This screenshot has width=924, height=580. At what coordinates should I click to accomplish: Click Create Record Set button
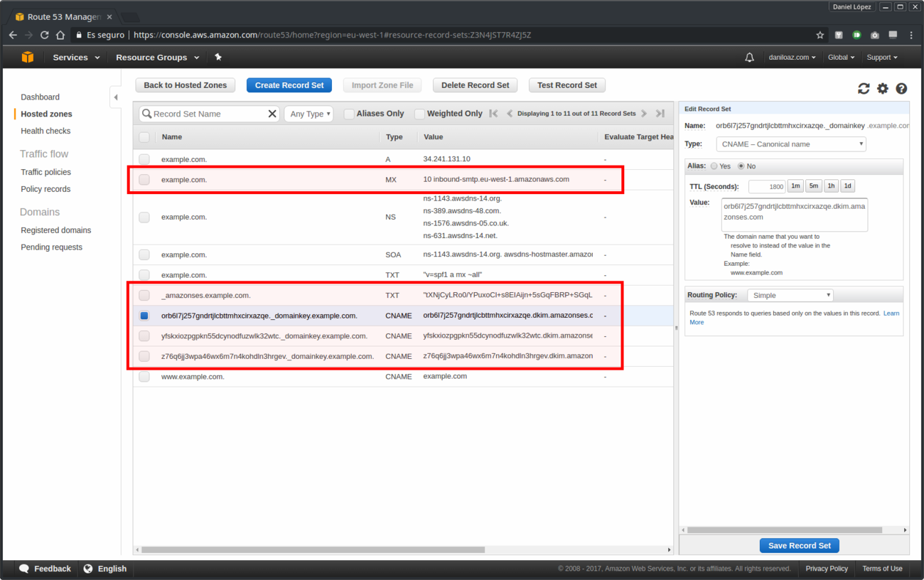[x=289, y=85]
